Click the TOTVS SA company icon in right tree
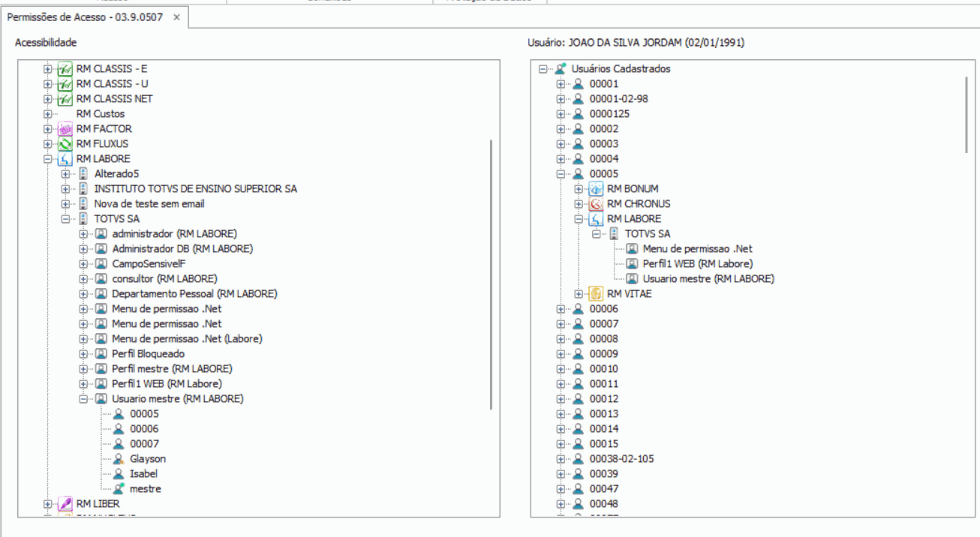 click(x=614, y=234)
